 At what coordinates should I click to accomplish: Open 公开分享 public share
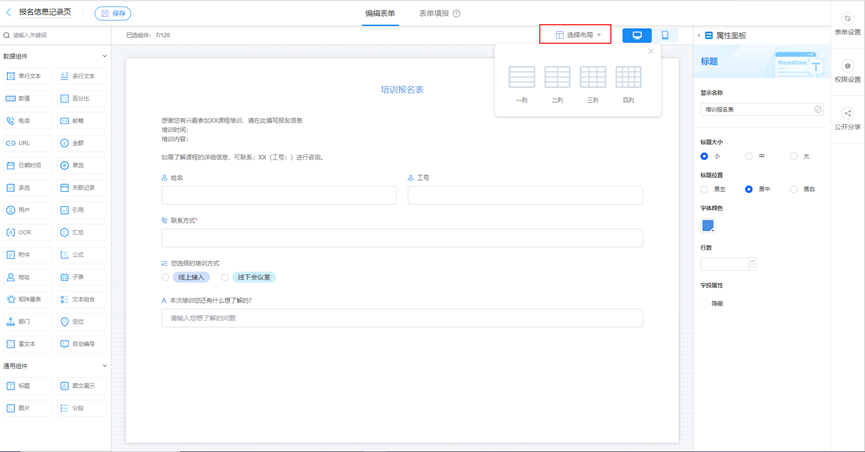(x=847, y=119)
